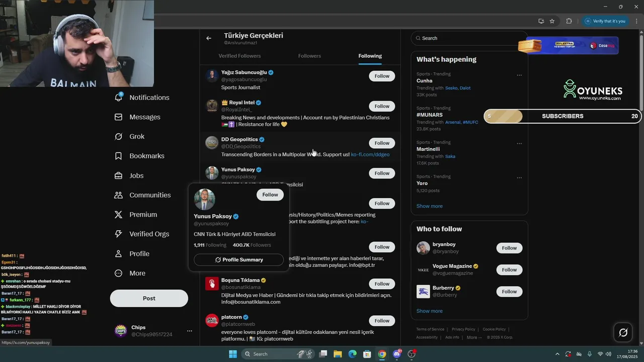Screen dimensions: 644x362
Task: Click the platcorn profile avatar
Action: point(212,320)
